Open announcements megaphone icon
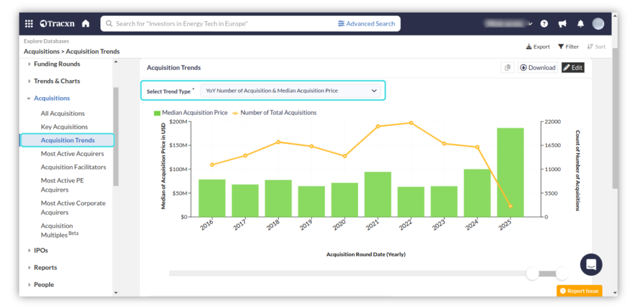The height and width of the screenshot is (308, 644). [x=562, y=24]
